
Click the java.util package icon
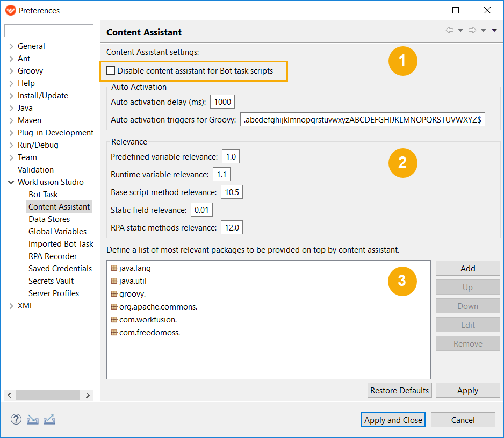[114, 281]
